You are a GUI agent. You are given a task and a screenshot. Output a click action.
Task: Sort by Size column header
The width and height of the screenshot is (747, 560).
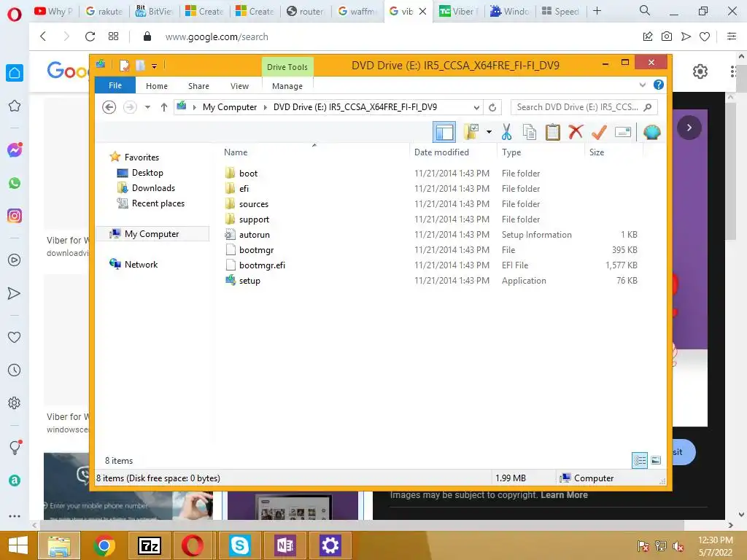pos(597,152)
